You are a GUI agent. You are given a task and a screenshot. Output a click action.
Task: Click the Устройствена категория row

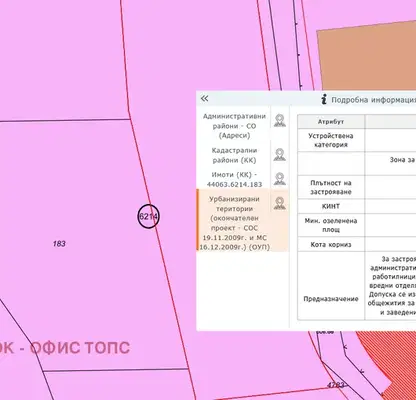(357, 140)
